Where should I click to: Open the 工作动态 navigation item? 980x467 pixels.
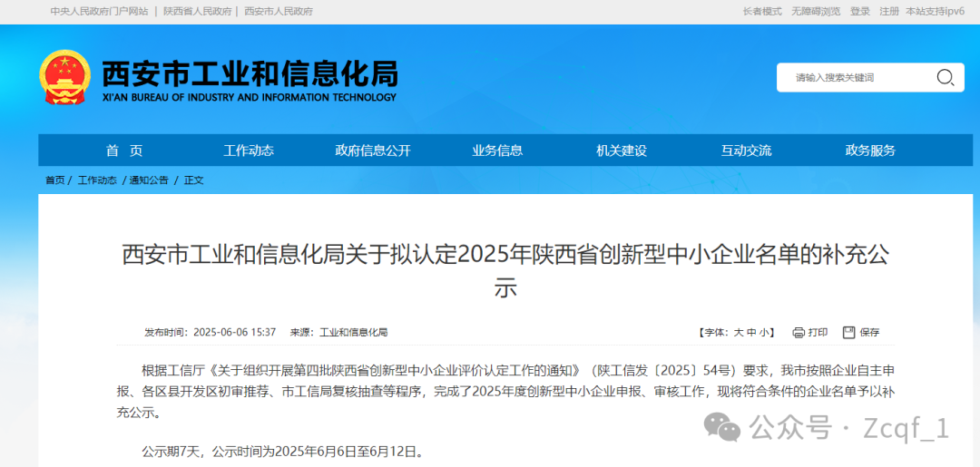tap(249, 151)
